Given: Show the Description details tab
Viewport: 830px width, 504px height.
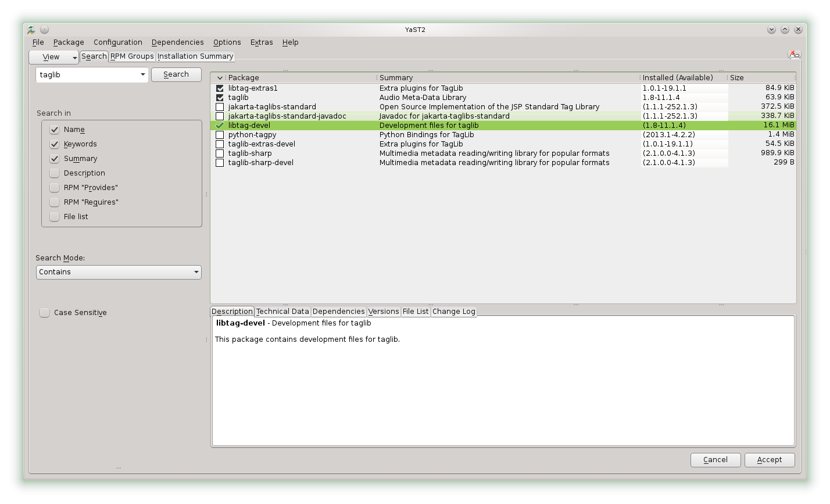Looking at the screenshot, I should pyautogui.click(x=232, y=312).
